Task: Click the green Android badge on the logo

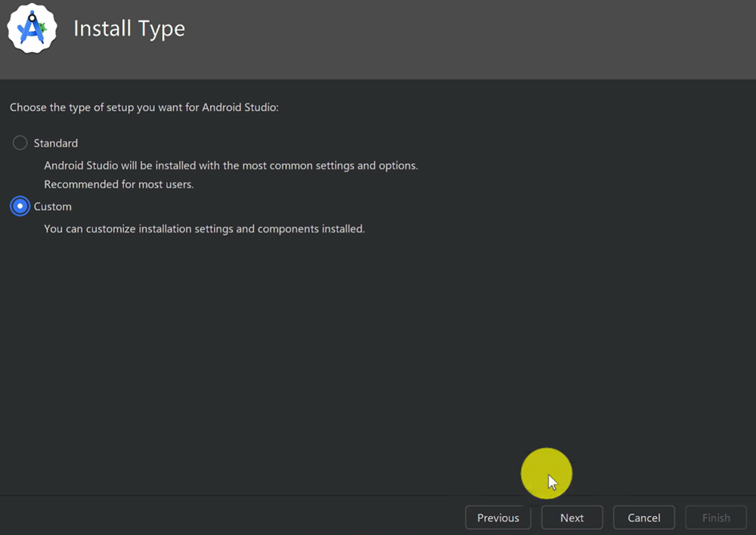Action: [x=43, y=27]
